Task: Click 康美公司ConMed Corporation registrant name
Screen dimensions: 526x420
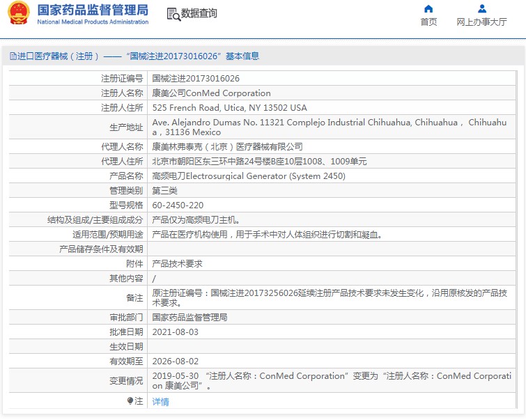Action: [211, 93]
